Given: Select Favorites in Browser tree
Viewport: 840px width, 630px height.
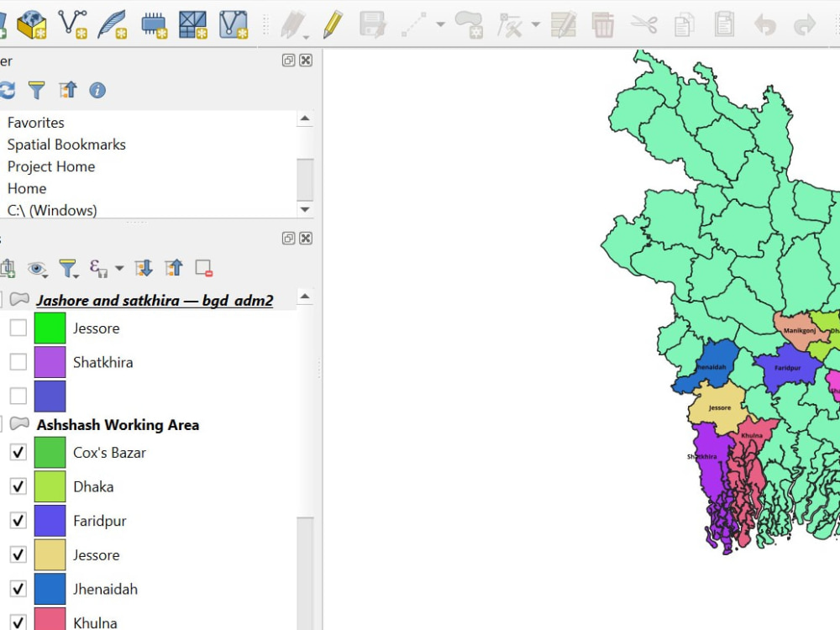Looking at the screenshot, I should [36, 123].
